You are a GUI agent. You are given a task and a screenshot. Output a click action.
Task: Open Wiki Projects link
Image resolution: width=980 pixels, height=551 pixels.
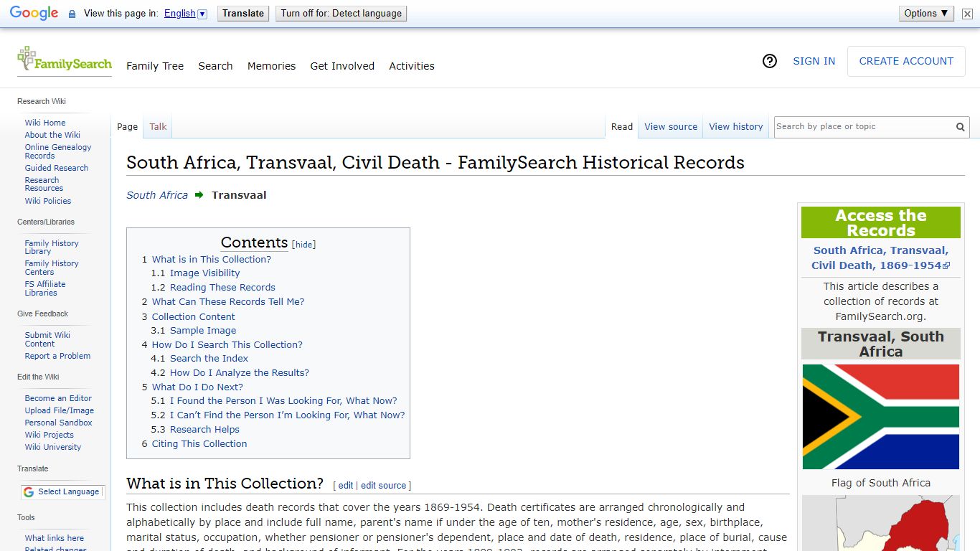tap(50, 435)
